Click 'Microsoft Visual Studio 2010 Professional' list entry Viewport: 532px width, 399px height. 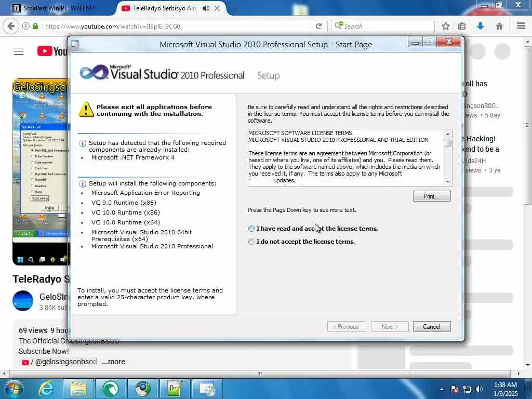click(152, 246)
